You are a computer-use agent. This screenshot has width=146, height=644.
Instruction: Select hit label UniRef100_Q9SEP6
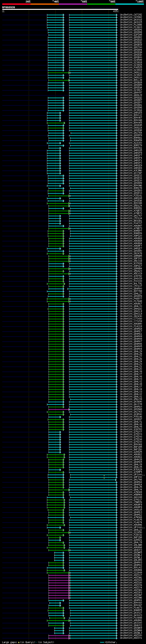(131, 30)
